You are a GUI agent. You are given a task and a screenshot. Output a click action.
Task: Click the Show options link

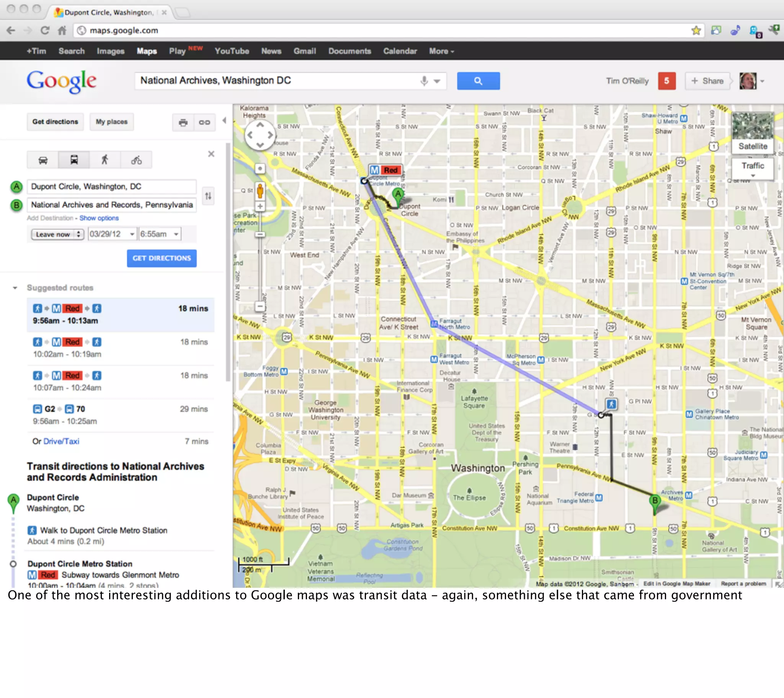tap(99, 218)
